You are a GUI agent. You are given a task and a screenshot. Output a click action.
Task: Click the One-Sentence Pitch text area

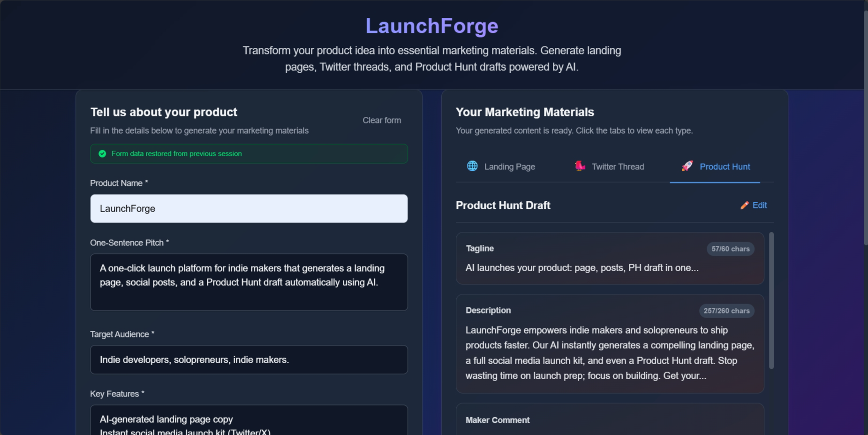click(x=249, y=282)
